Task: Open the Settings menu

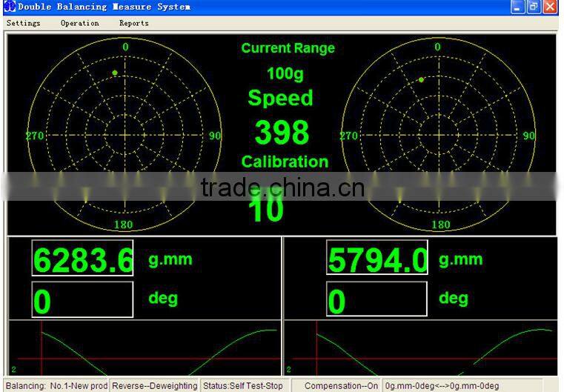Action: 24,23
